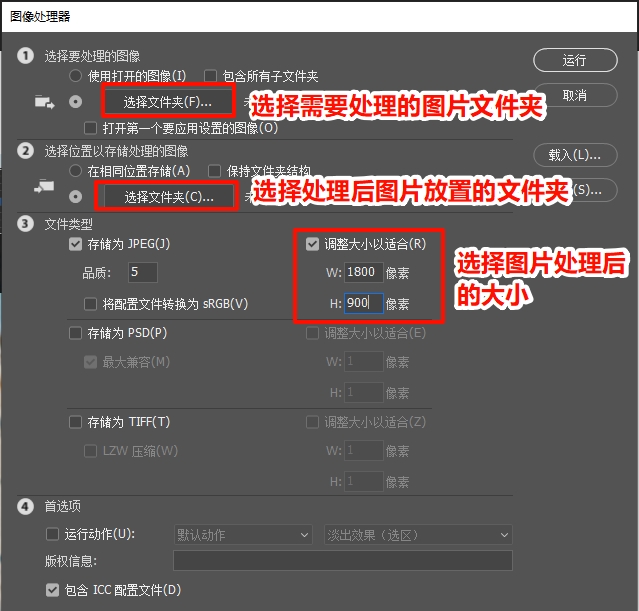Click the disabled 调整大小以适合(Z) checkbox
The image size is (639, 611).
point(312,422)
